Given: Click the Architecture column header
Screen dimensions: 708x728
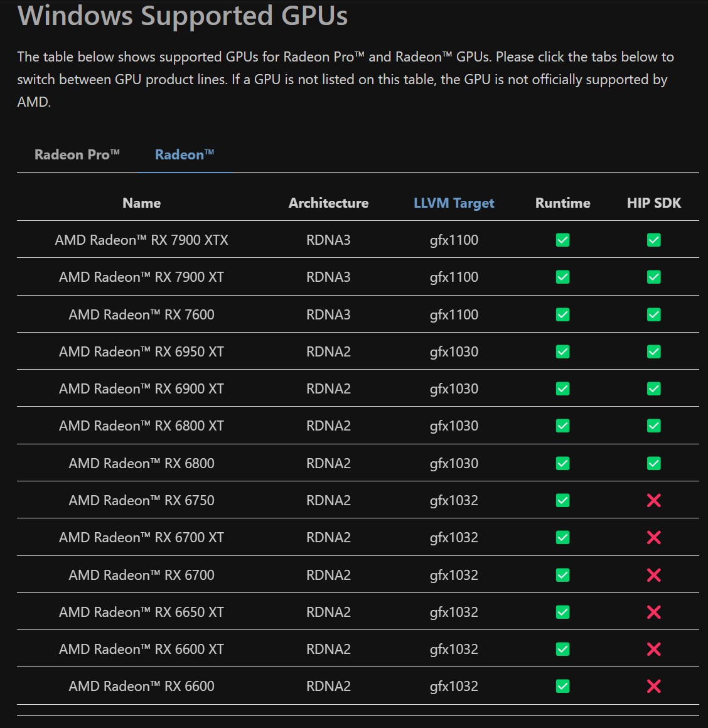Looking at the screenshot, I should pos(328,203).
